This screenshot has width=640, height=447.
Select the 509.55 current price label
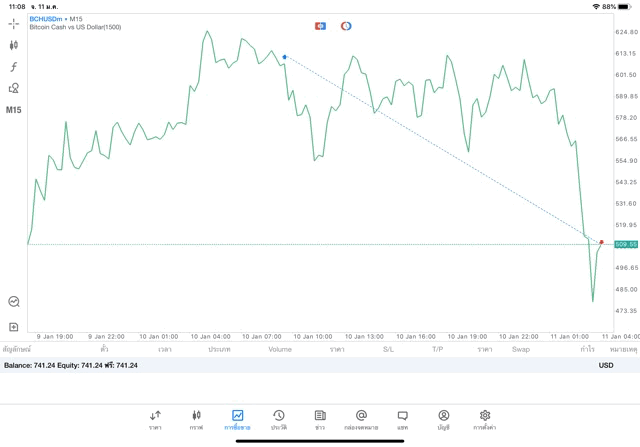click(x=626, y=244)
